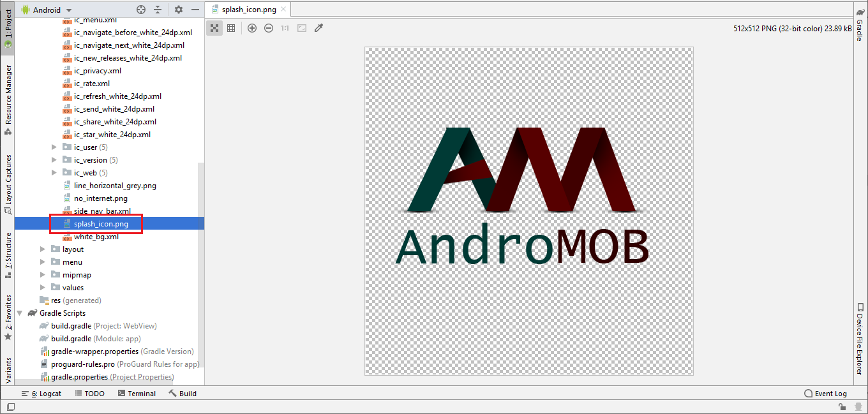Select no_internet.png in project tree
Viewport: 868px width, 414px height.
[x=100, y=198]
